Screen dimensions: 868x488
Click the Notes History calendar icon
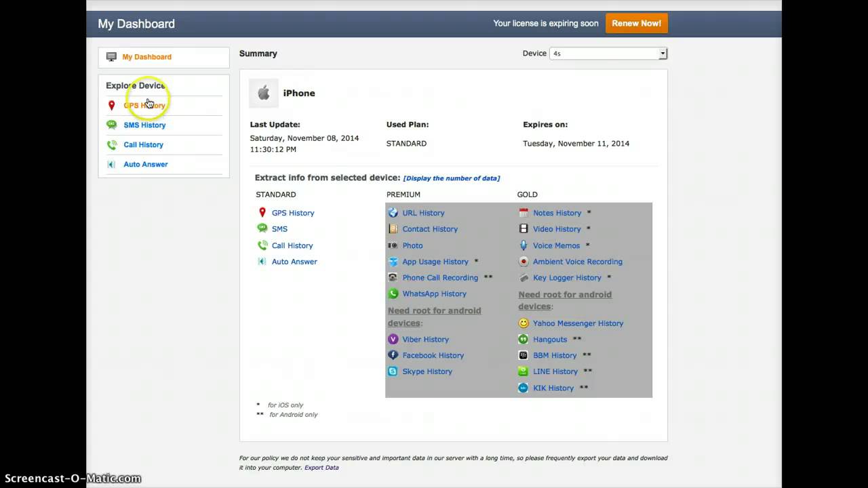524,213
